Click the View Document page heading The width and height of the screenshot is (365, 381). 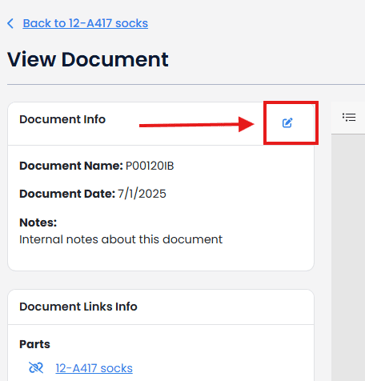pos(88,60)
